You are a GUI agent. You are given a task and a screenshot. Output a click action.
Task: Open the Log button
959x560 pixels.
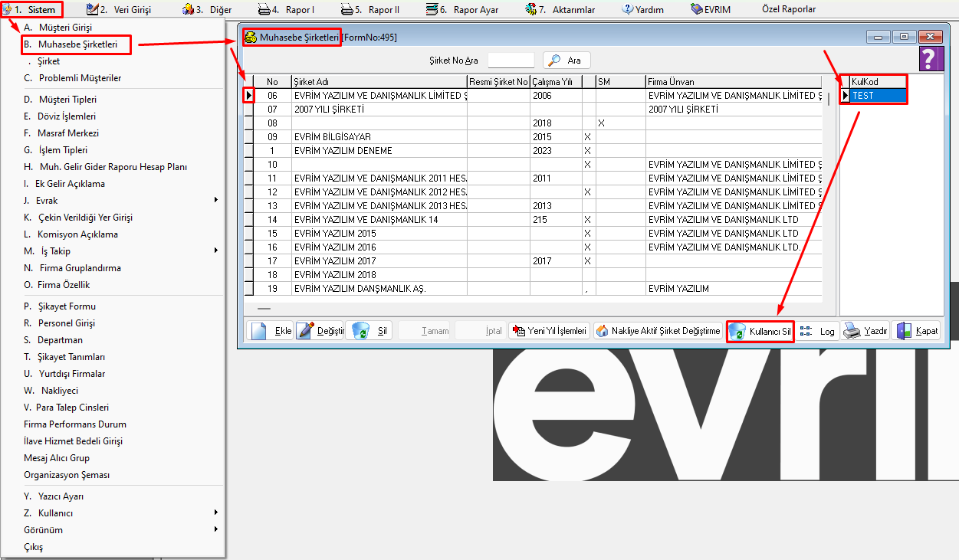click(818, 331)
